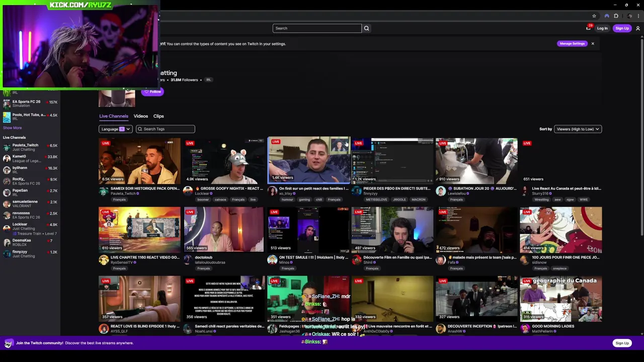Open RocKy_ channel in sidebar
The width and height of the screenshot is (644, 362).
pyautogui.click(x=30, y=181)
